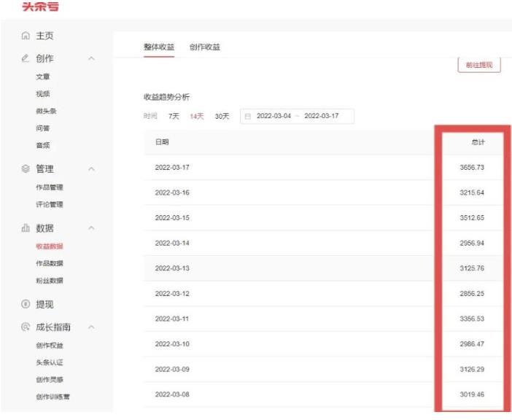This screenshot has width=512, height=420.
Task: Open 问答 under 创作
Action: coord(43,128)
